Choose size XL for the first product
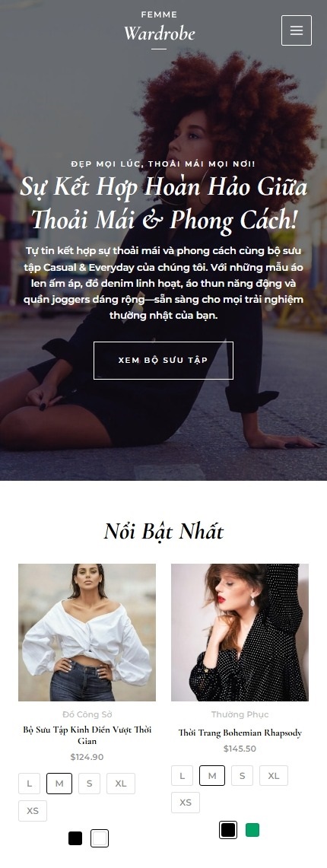The height and width of the screenshot is (868, 327). pyautogui.click(x=121, y=784)
